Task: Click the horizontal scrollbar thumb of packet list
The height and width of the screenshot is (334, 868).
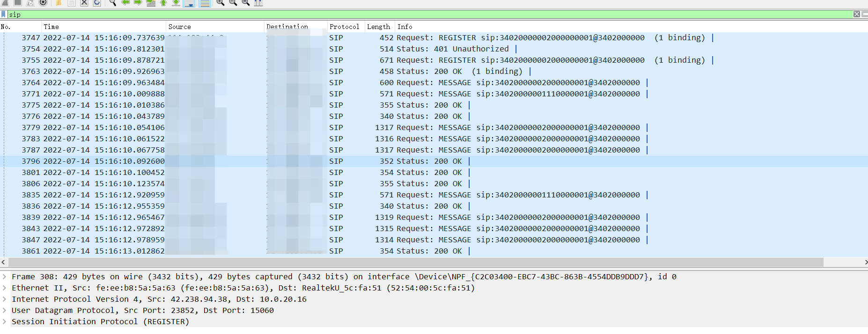Action: 415,262
